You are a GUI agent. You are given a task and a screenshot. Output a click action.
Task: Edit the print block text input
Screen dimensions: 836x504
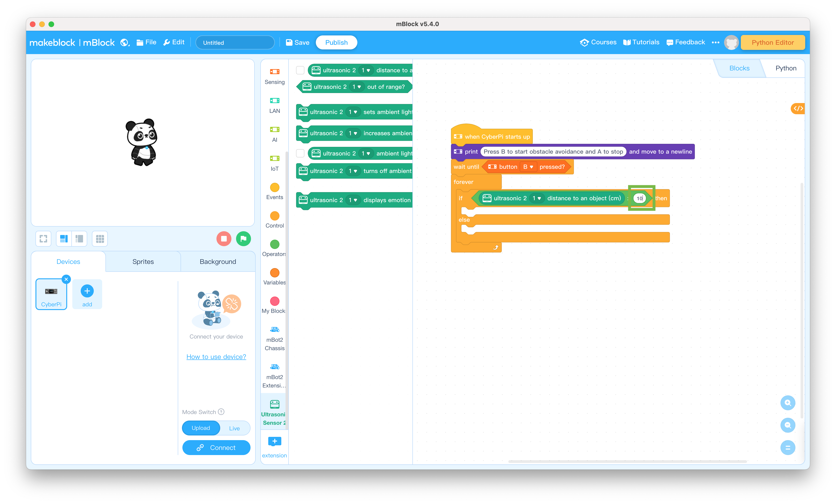coord(553,152)
